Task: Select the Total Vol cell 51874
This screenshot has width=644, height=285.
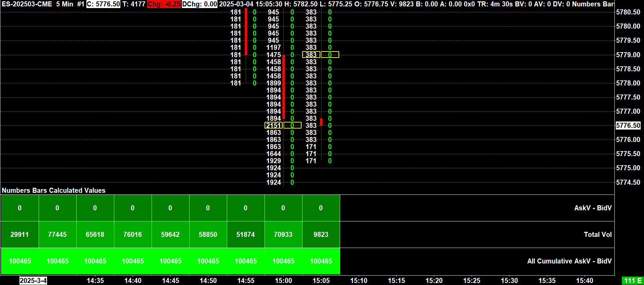Action: pyautogui.click(x=245, y=235)
